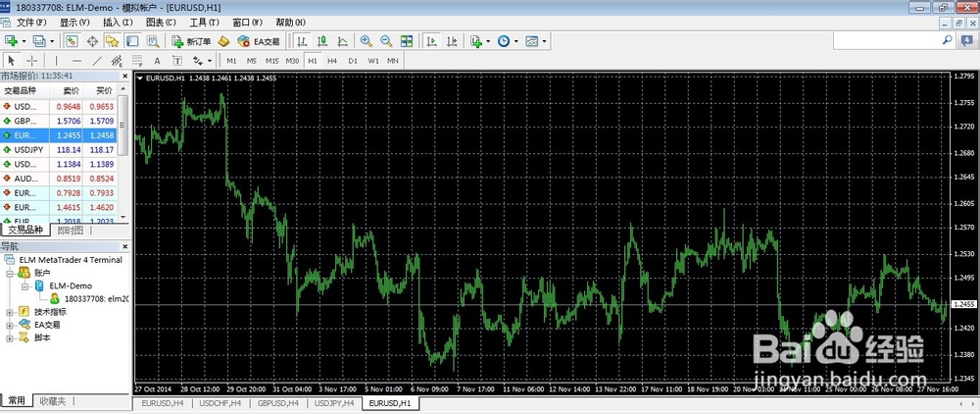This screenshot has height=414, width=980.
Task: Zoom out on the chart
Action: (386, 41)
